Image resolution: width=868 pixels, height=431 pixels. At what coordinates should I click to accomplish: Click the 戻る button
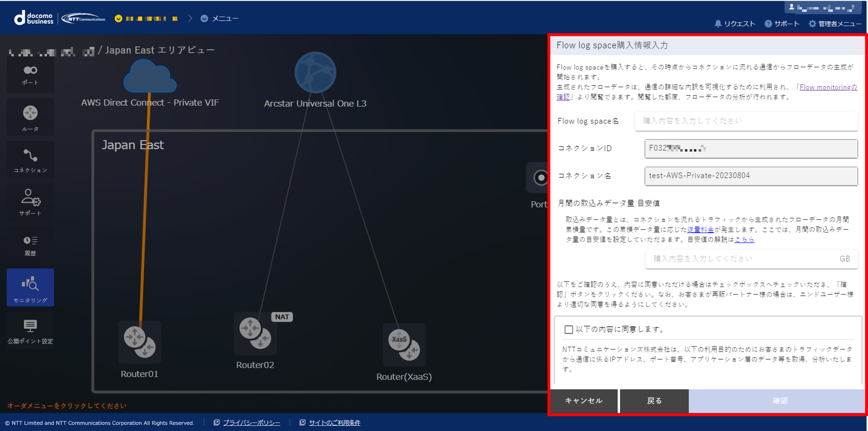coord(654,401)
